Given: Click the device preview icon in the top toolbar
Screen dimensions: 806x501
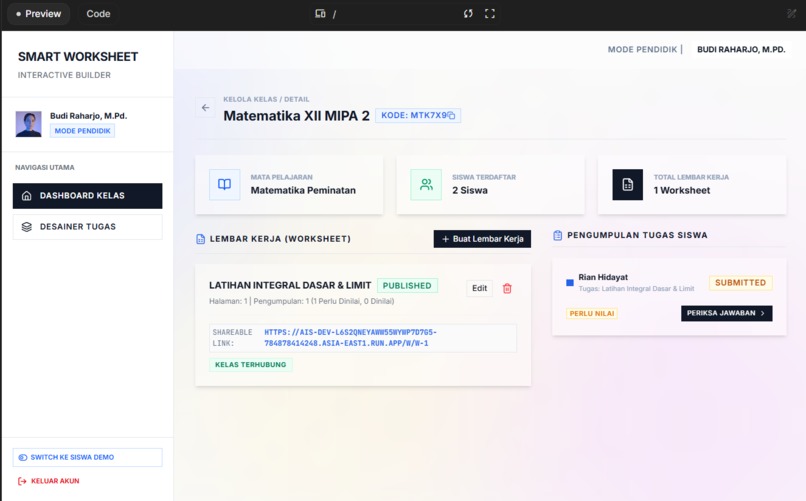Looking at the screenshot, I should pos(320,14).
